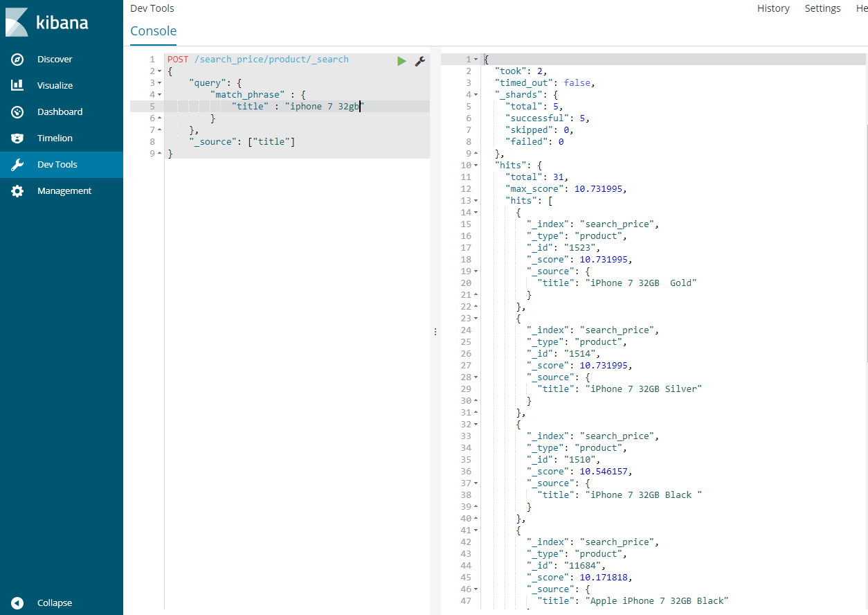Go to Dashboard page
Screen dimensions: 868x615
60,112
